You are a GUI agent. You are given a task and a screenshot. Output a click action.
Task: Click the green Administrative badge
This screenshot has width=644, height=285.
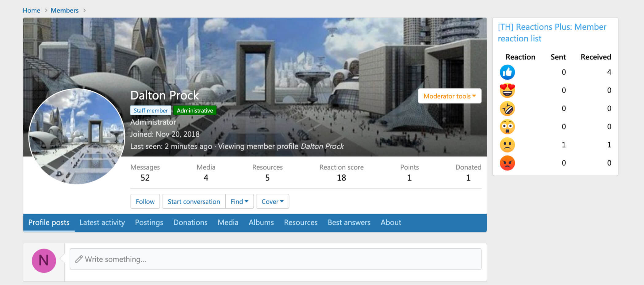coord(195,110)
